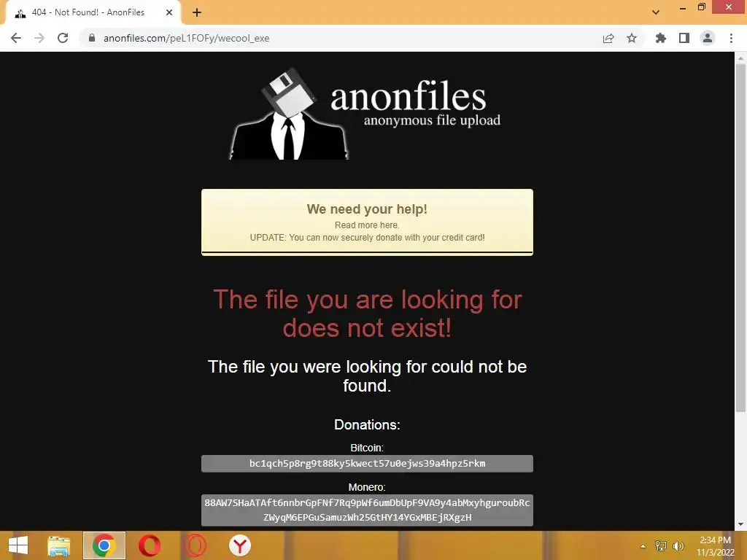747x560 pixels.
Task: Launch Yandex browser from taskbar
Action: pyautogui.click(x=239, y=545)
